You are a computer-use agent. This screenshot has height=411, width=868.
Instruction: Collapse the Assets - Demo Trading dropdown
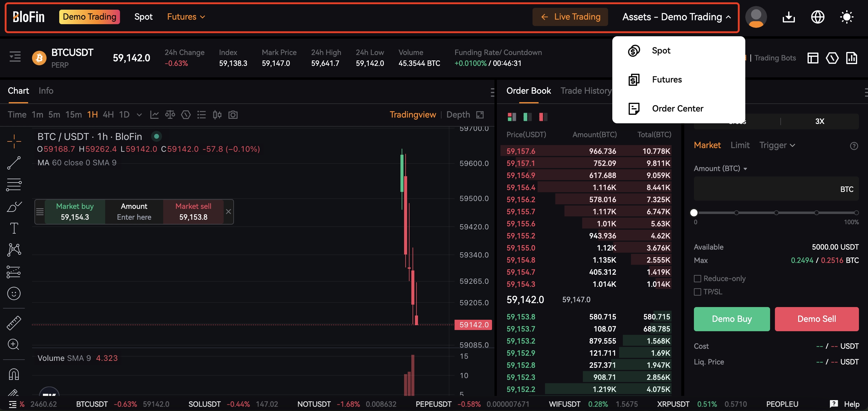(675, 17)
